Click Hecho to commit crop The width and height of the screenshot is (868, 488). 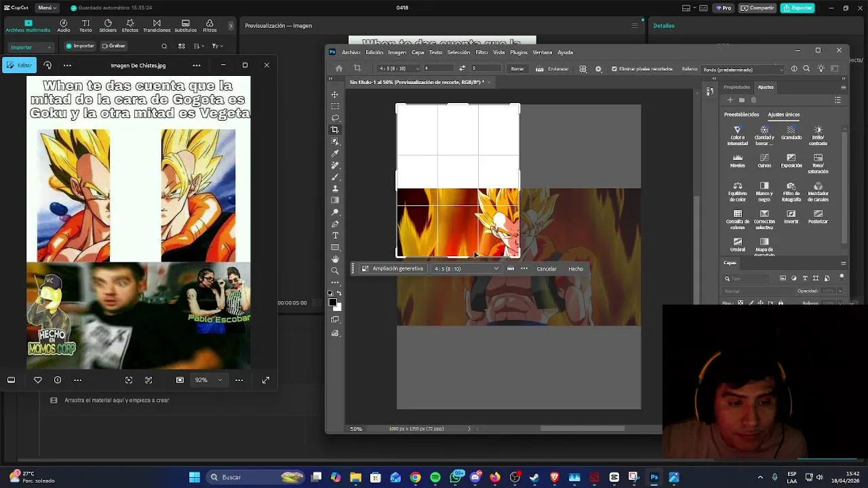point(576,269)
